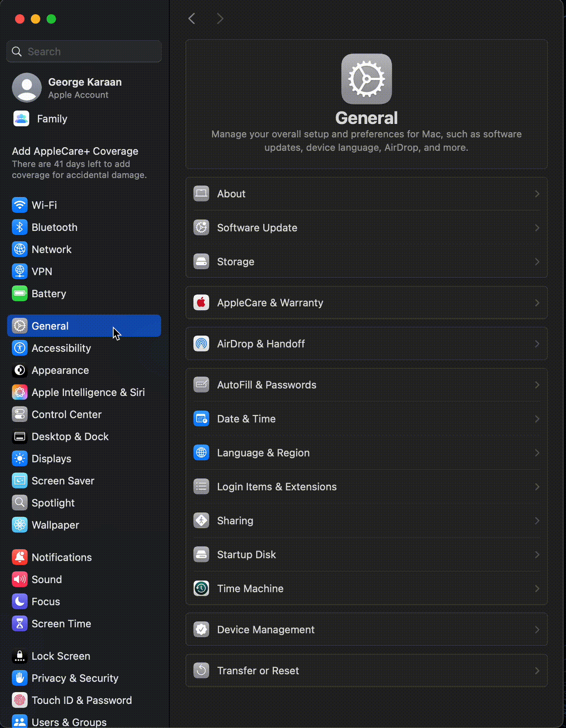Click the large General gear icon
Screen dimensions: 566x728
tap(367, 79)
